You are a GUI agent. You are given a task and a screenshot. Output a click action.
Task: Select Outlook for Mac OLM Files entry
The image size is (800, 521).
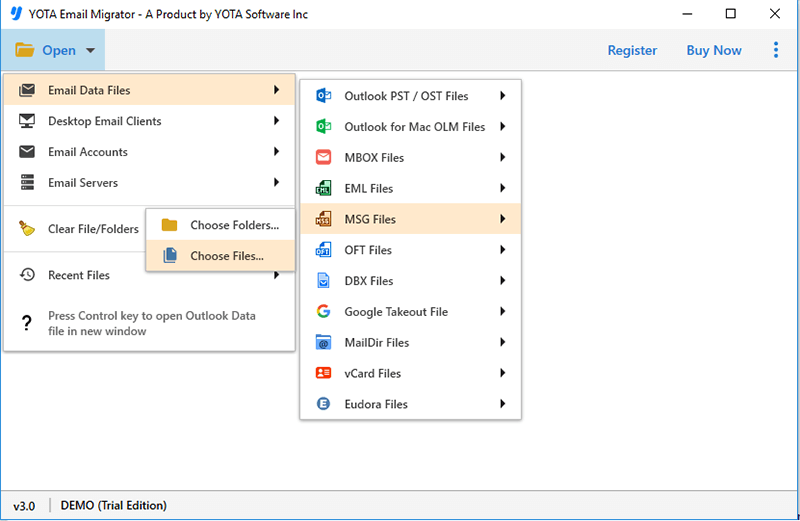point(410,127)
